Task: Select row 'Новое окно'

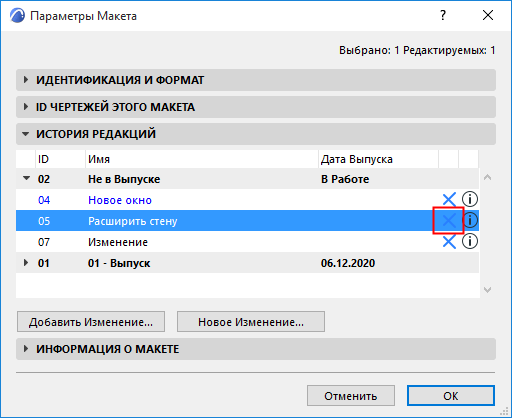Action: (247, 200)
